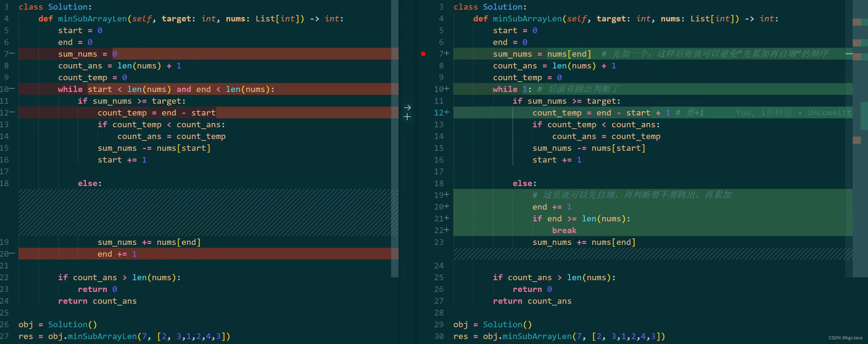Click the 'else:' keyword in right pane
This screenshot has width=868, height=344.
point(525,183)
